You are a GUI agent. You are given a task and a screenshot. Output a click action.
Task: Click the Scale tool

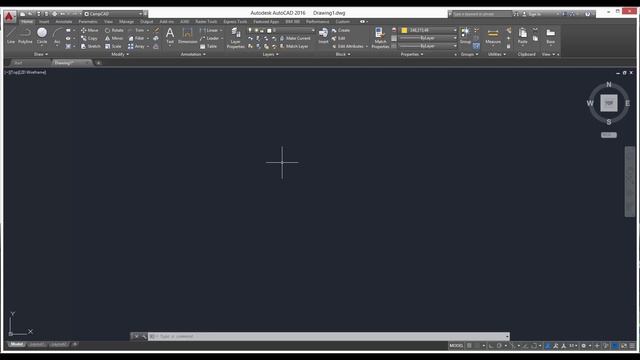(113, 47)
